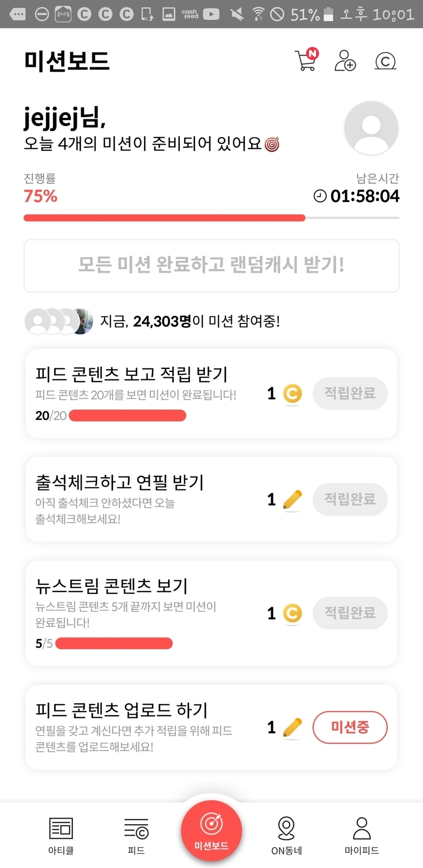Open the 아티클 tab
Screen dimensions: 423x868
coord(61,835)
